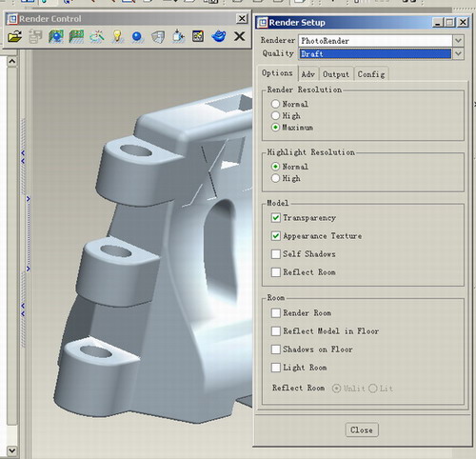Click the scrollbar down arrow at left edge

(x=11, y=450)
